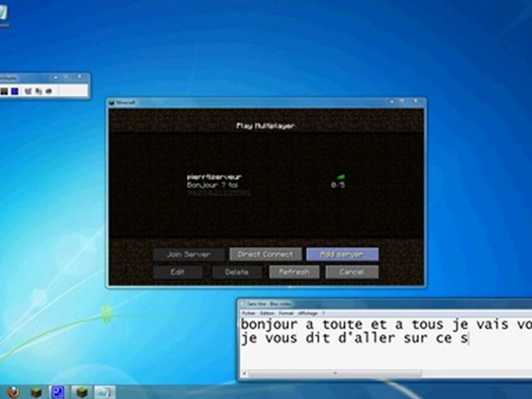Open the desktop shortcut icon at top-left

click(3, 16)
